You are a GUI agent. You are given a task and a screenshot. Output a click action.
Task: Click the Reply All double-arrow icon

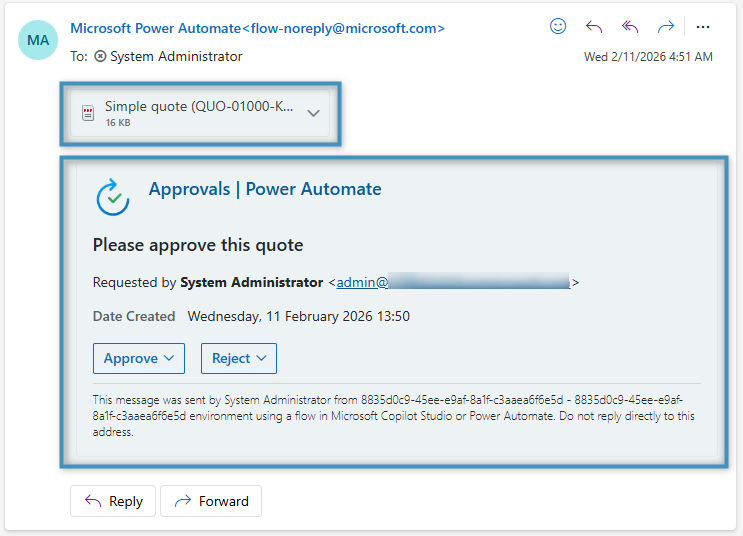630,27
